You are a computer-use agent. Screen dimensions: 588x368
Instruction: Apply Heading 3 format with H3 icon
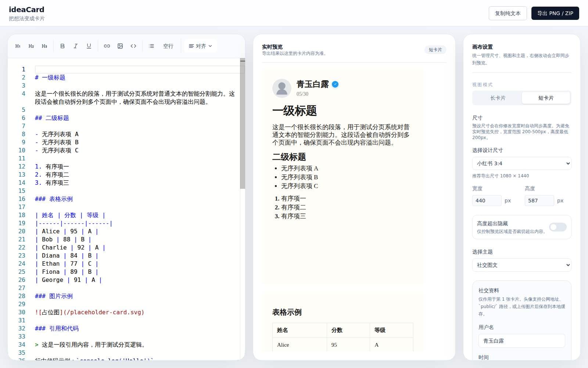click(x=44, y=46)
